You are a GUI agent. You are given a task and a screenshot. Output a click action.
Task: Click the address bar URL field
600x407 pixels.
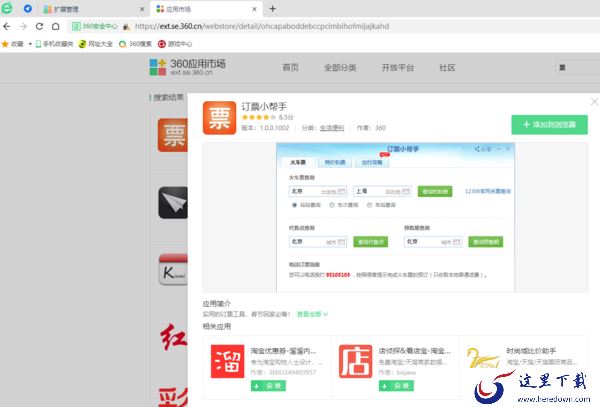point(262,26)
